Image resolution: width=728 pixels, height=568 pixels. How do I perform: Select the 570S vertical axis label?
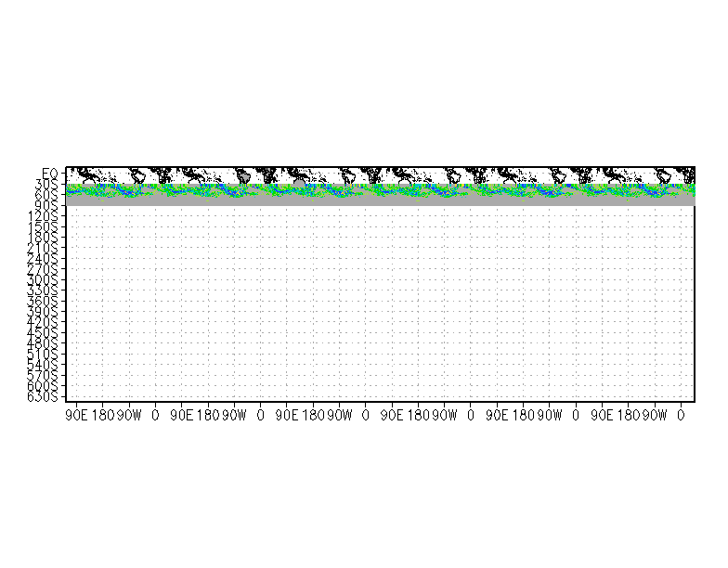click(x=43, y=375)
